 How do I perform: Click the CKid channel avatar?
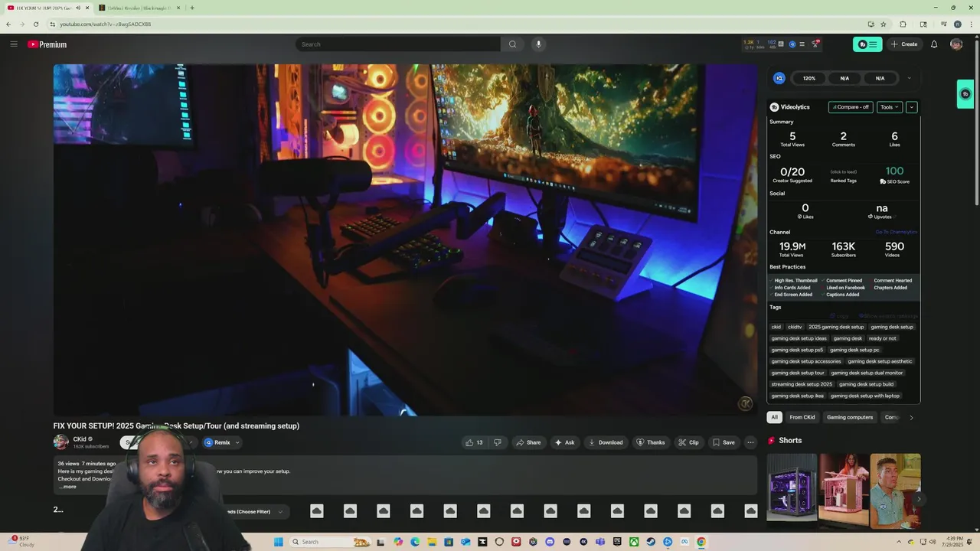[x=60, y=442]
